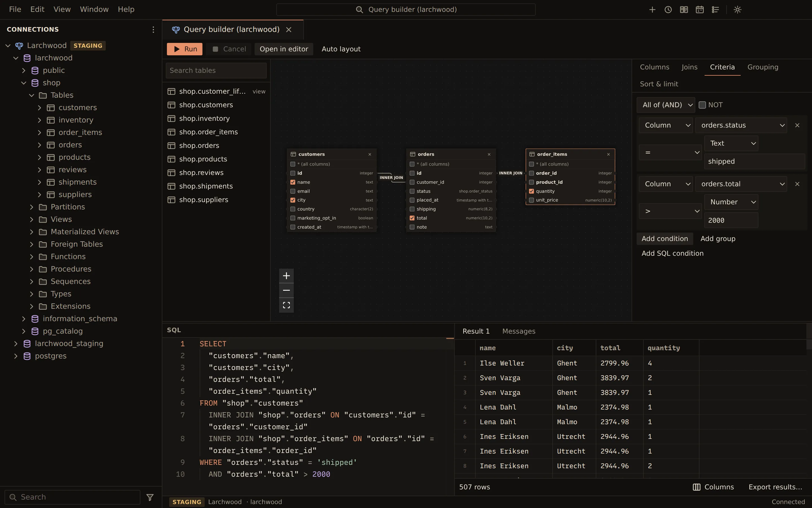812x508 pixels.
Task: Open the task list icon in top toolbar
Action: [715, 9]
